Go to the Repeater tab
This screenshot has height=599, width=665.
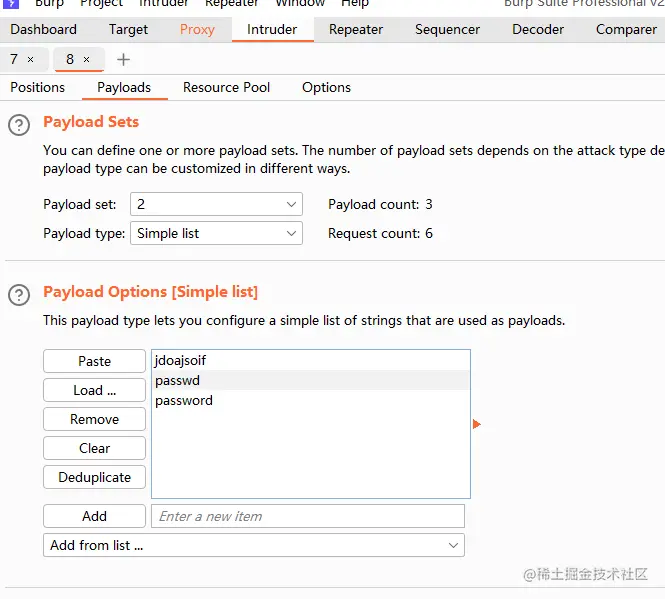click(x=356, y=29)
